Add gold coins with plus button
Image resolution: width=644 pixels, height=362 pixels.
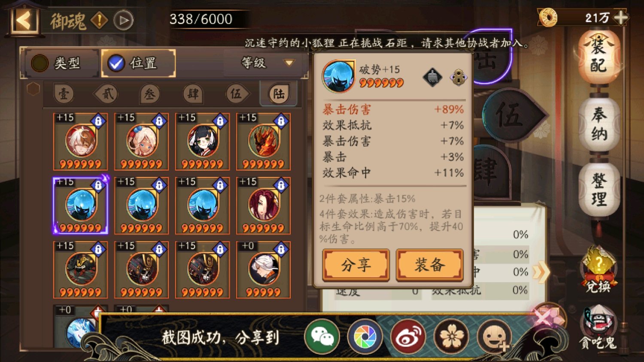pyautogui.click(x=621, y=17)
